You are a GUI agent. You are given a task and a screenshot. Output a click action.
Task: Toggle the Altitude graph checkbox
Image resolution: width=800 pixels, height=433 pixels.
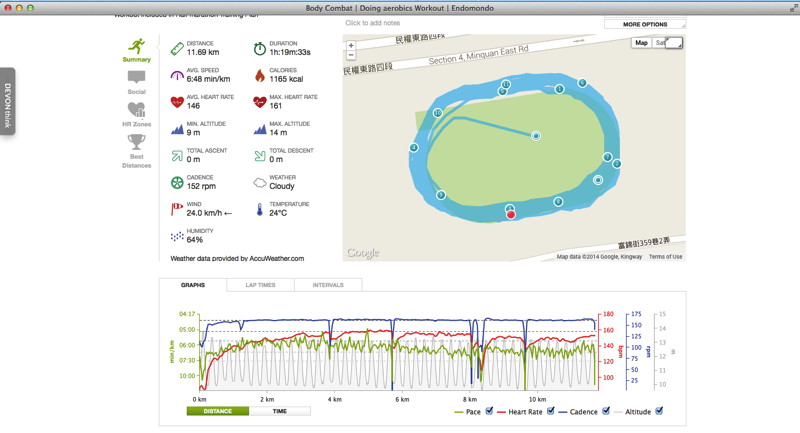tap(659, 411)
